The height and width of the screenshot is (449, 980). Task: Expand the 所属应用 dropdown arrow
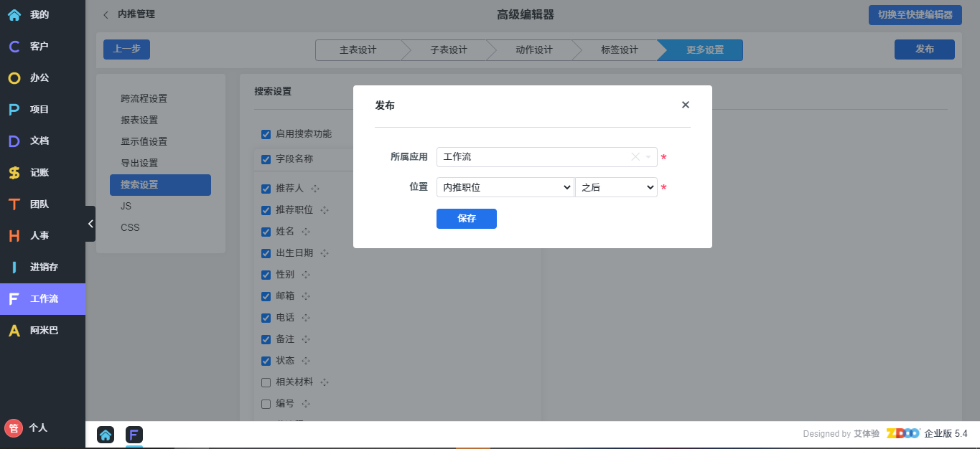pyautogui.click(x=648, y=157)
